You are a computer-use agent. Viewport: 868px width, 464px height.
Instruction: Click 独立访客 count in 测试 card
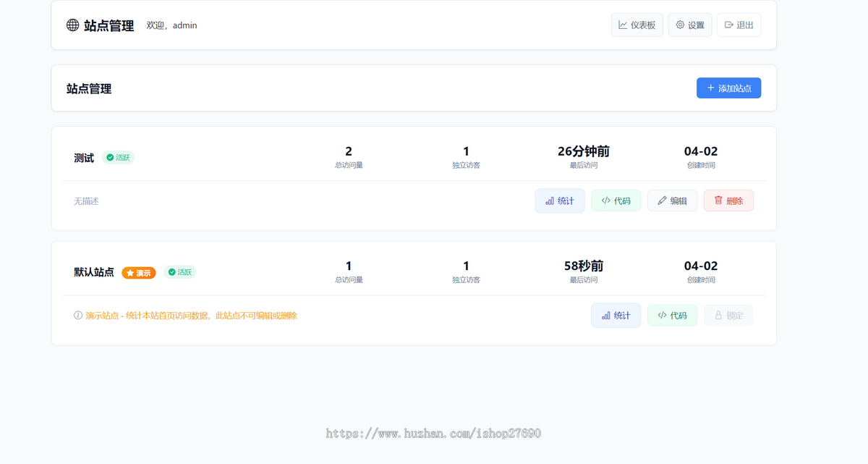click(466, 151)
